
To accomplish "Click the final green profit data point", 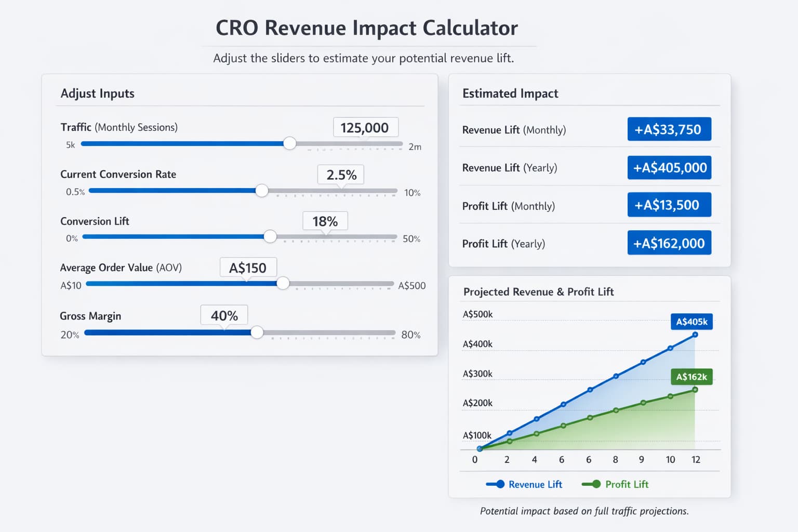I will tap(695, 390).
